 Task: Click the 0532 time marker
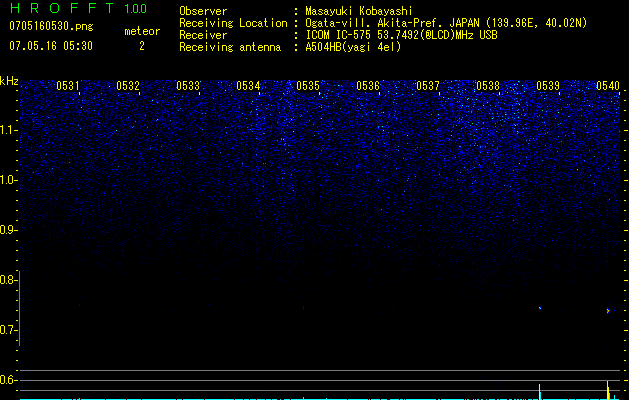coord(128,85)
